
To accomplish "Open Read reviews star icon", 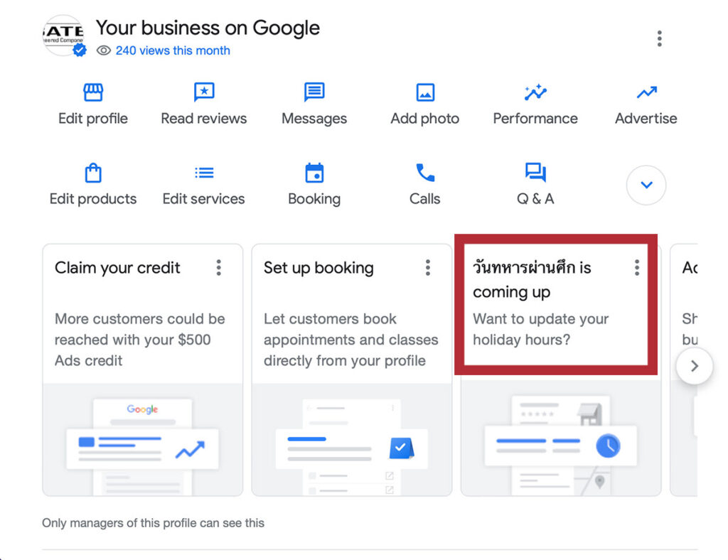I will click(x=204, y=92).
